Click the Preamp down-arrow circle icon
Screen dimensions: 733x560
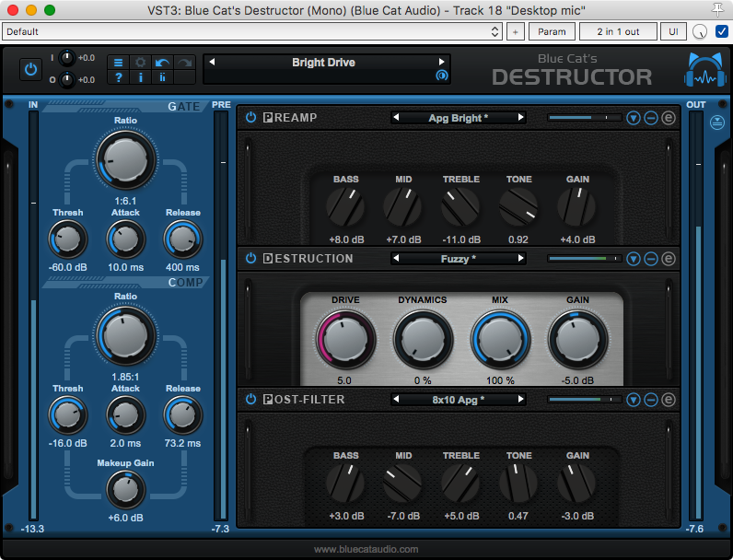634,118
